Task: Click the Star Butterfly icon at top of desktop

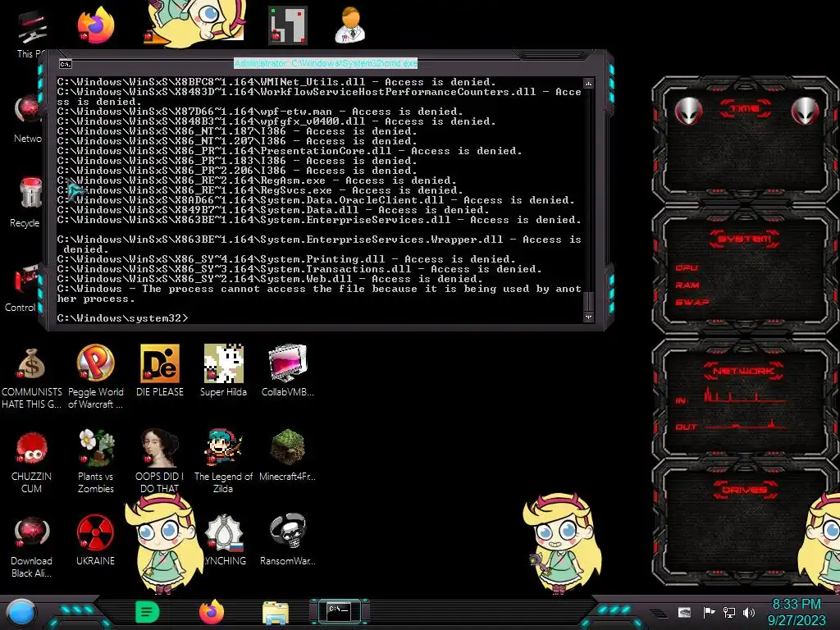Action: point(197,22)
